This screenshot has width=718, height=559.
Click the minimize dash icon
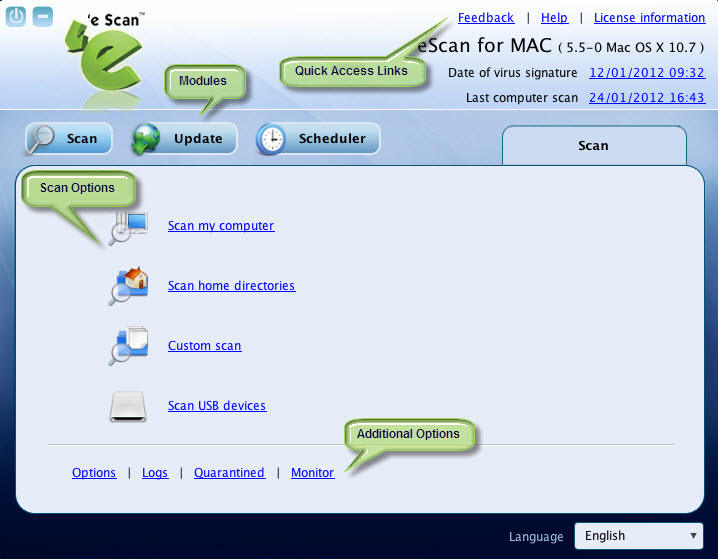[x=43, y=16]
